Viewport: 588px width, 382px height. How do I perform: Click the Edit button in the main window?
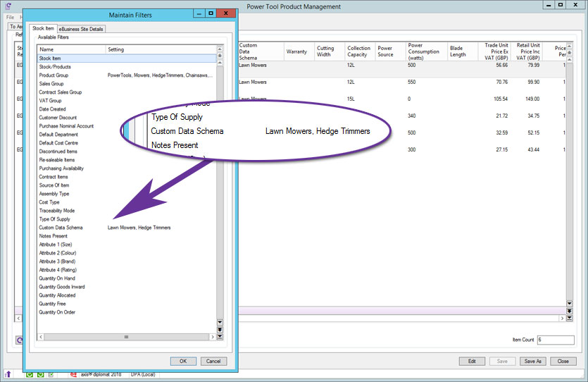click(472, 361)
